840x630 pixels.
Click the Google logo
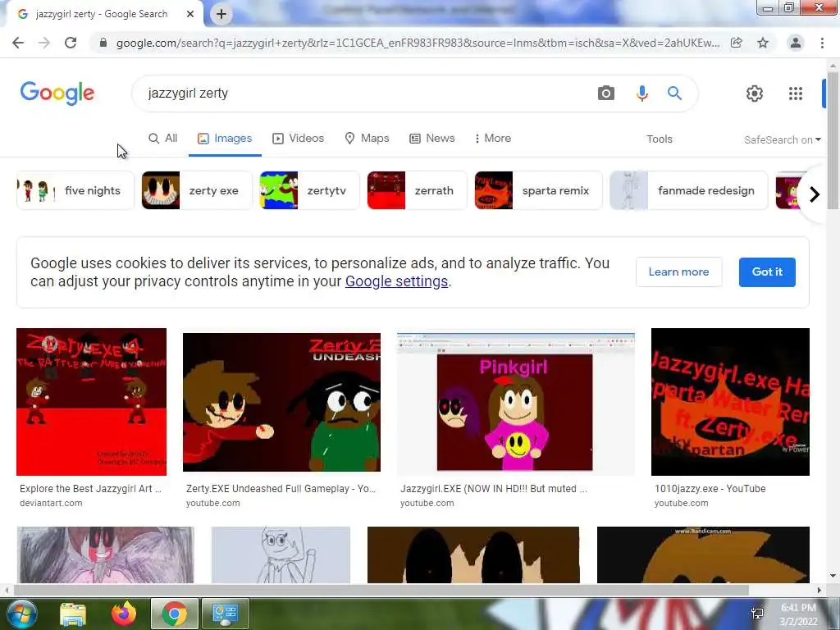click(57, 94)
